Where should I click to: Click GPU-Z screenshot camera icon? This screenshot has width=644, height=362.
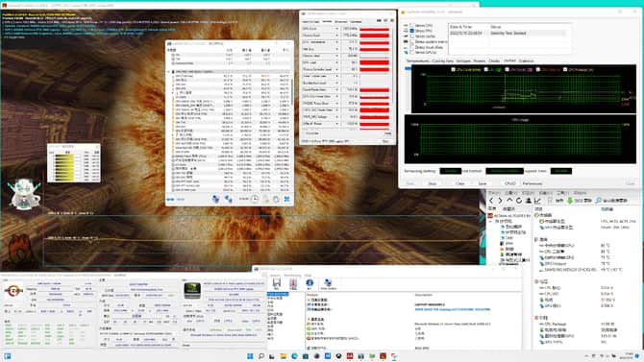[x=379, y=20]
